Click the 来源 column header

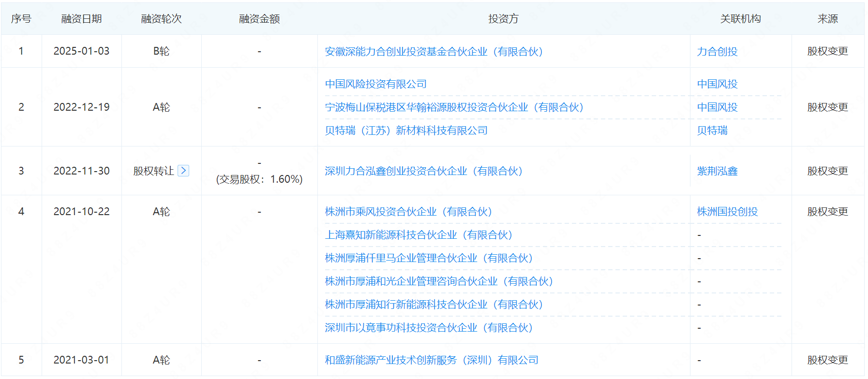(827, 19)
